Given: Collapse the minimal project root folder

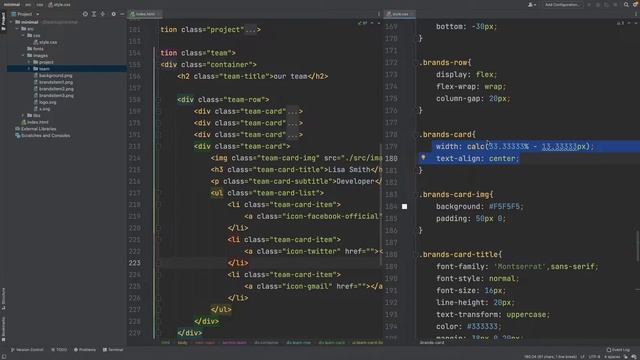Looking at the screenshot, I should click(x=12, y=22).
